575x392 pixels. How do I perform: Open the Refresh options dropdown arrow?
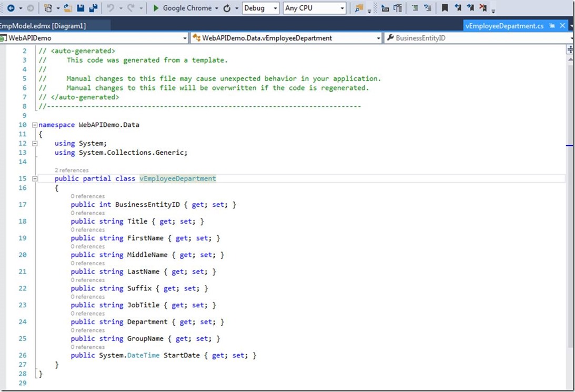(237, 8)
